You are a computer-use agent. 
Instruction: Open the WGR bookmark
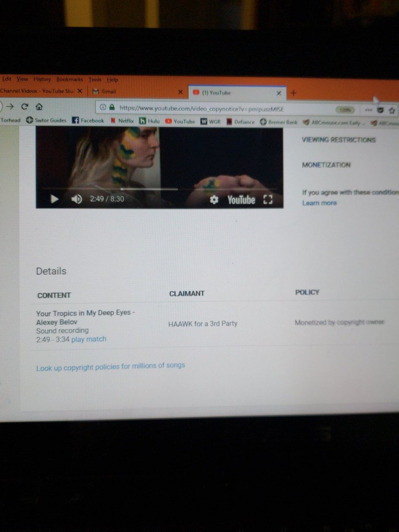(x=211, y=121)
